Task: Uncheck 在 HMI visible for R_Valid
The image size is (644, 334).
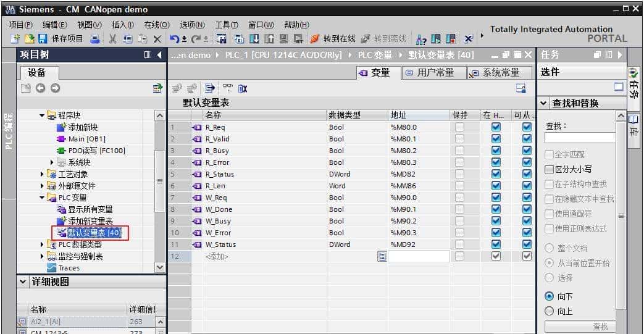Action: 496,139
